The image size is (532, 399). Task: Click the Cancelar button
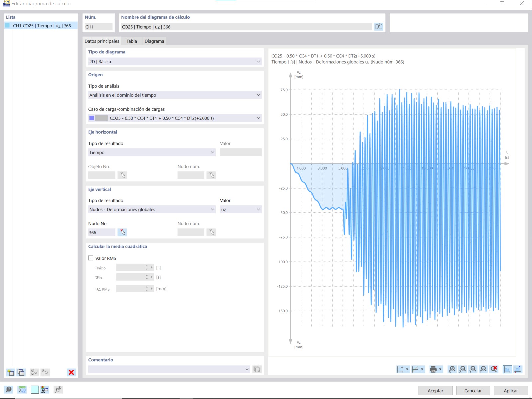point(473,391)
